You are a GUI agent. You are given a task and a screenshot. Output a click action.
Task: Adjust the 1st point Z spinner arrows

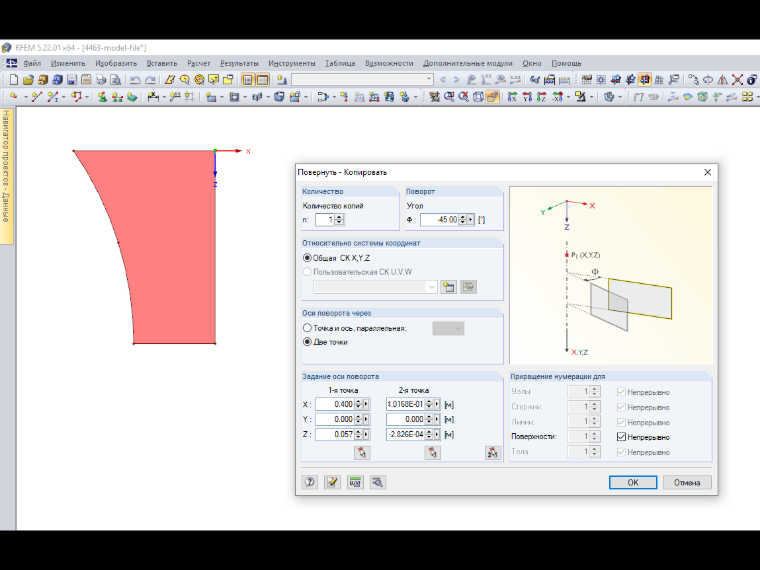358,434
